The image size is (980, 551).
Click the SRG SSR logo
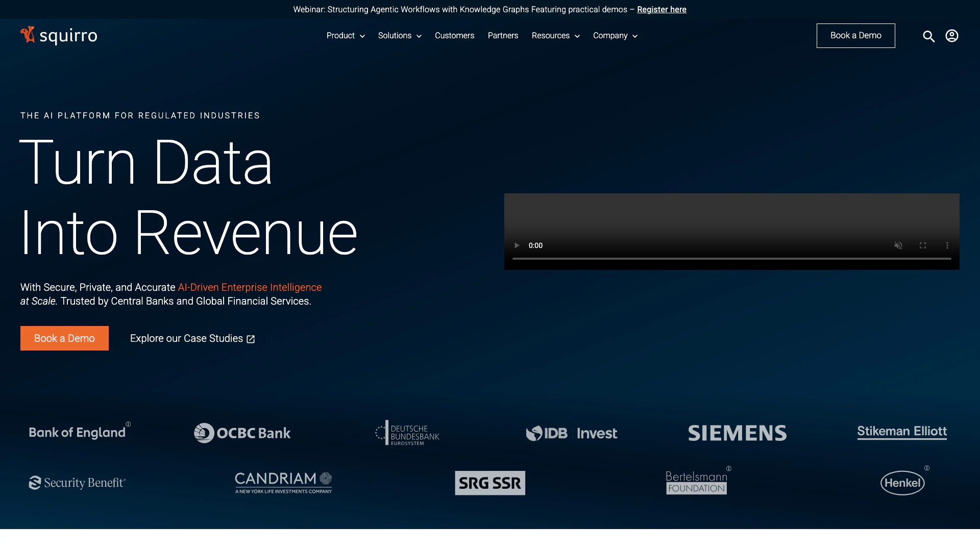coord(490,483)
